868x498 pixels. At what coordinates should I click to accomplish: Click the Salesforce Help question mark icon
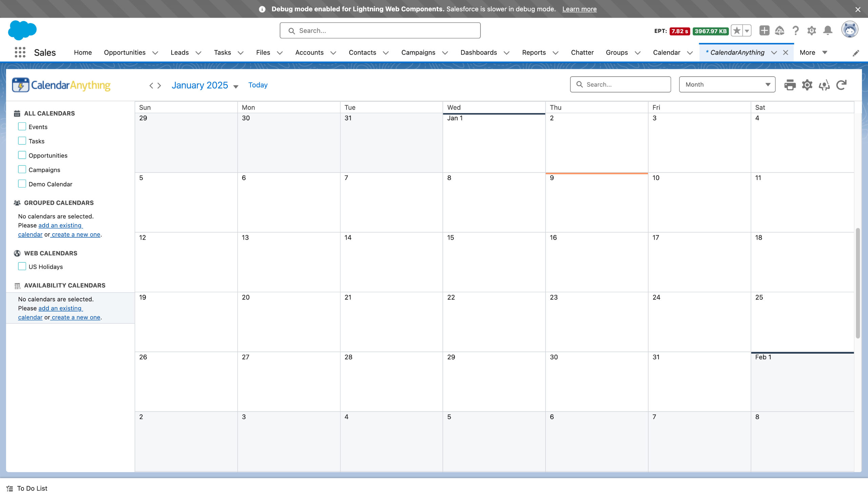[795, 31]
